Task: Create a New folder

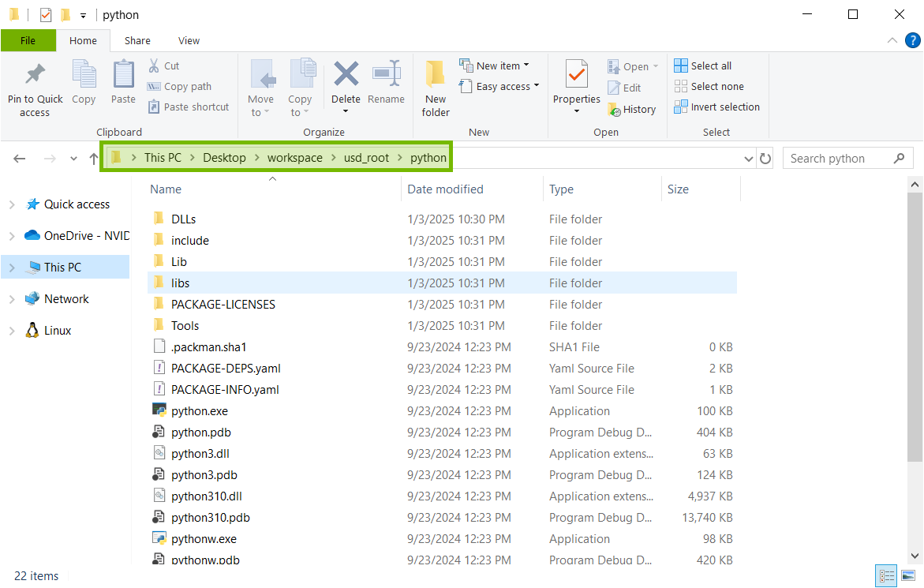Action: pyautogui.click(x=436, y=88)
